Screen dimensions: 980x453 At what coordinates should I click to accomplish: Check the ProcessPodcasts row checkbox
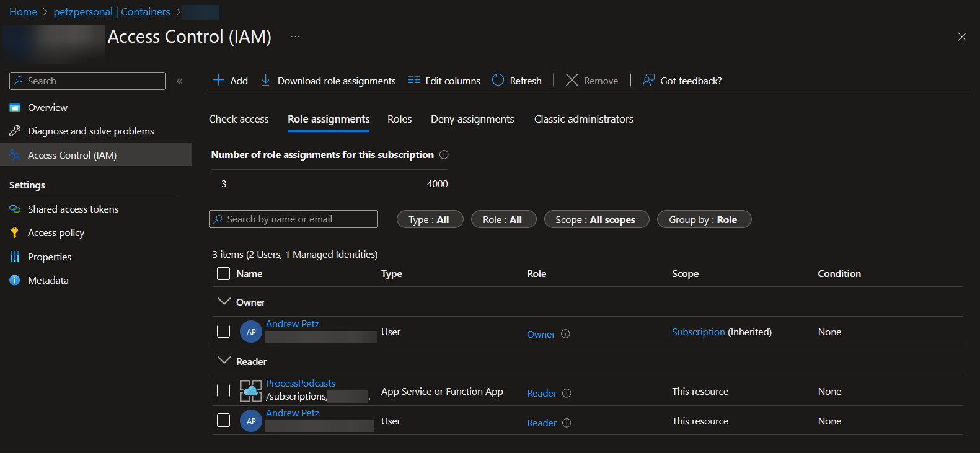click(224, 390)
